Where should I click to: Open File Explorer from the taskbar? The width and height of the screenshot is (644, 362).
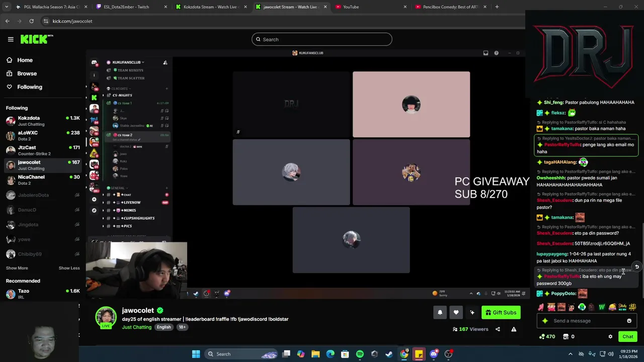pyautogui.click(x=315, y=354)
